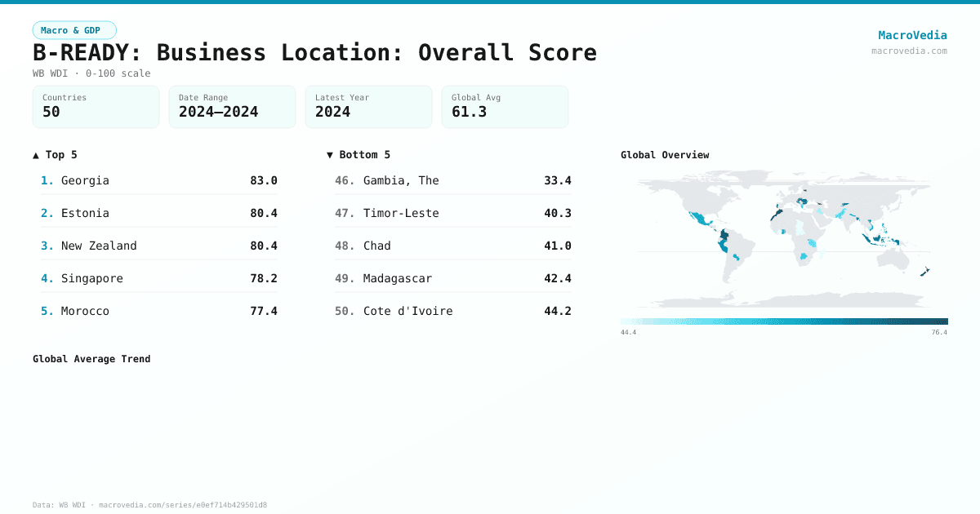
Task: Expand the Global Average Trend section
Action: coord(92,358)
